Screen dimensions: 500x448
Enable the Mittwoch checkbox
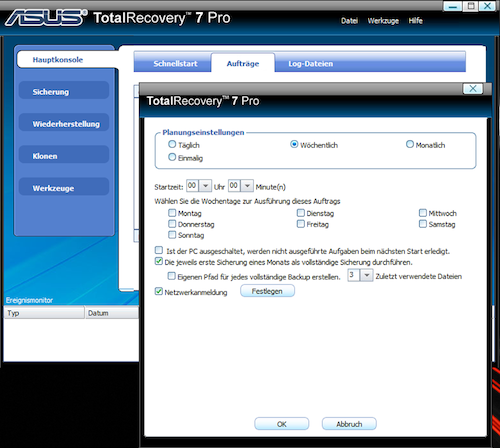pyautogui.click(x=423, y=213)
